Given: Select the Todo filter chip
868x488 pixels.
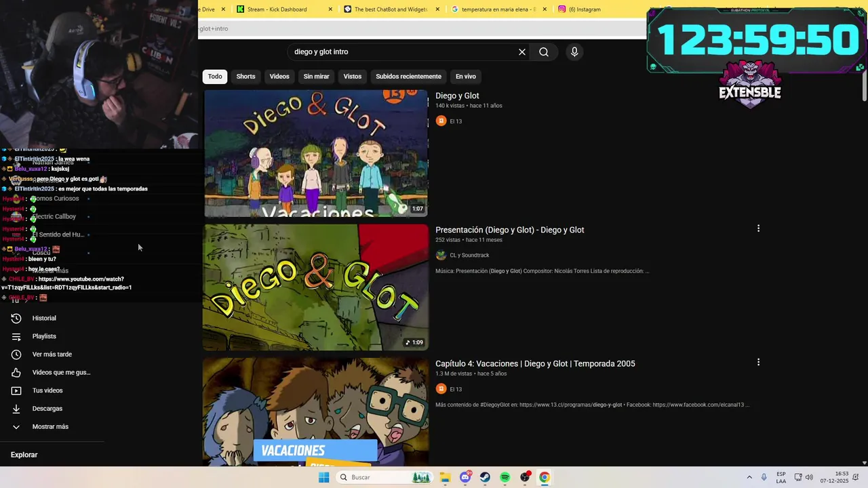Looking at the screenshot, I should click(215, 77).
